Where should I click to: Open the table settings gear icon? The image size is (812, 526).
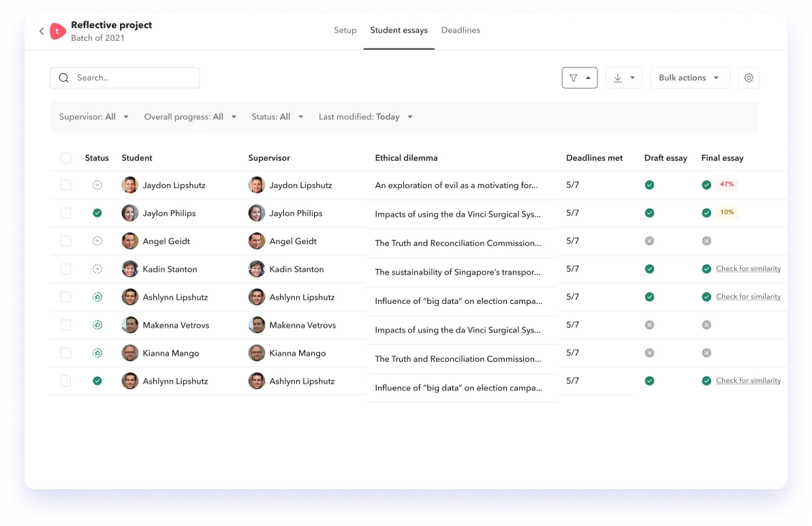(x=749, y=78)
